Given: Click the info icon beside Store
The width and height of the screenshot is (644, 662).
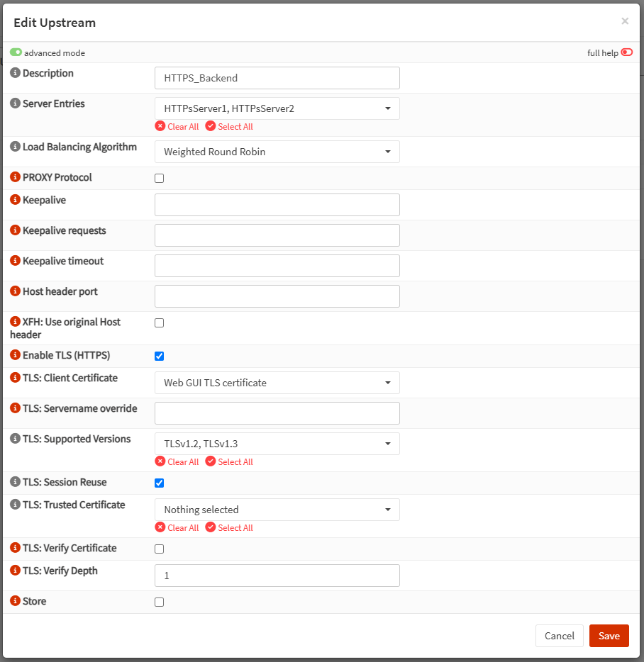Looking at the screenshot, I should 14,601.
